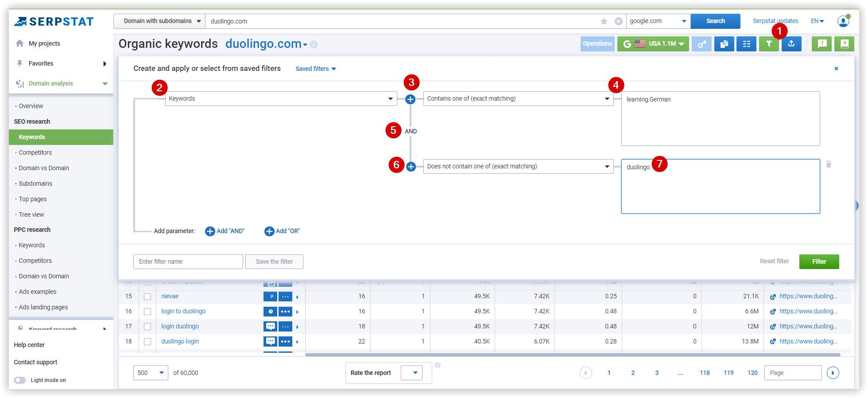The image size is (868, 398).
Task: Open Saved filters dropdown
Action: pos(316,69)
